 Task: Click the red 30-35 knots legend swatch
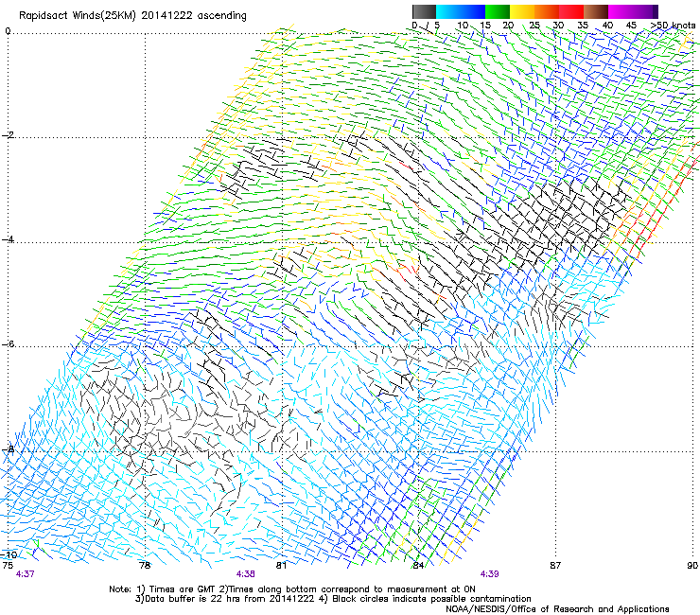571,11
